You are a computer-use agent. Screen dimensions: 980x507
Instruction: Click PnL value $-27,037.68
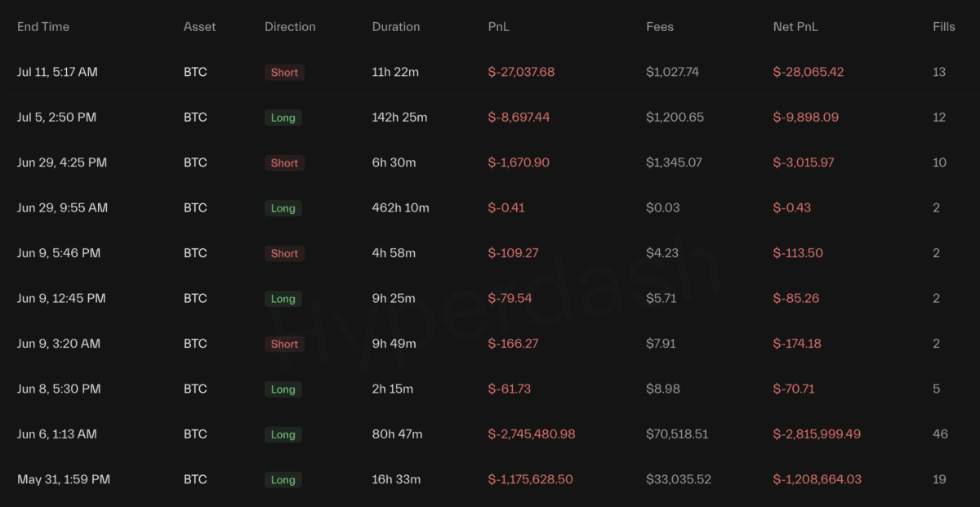pyautogui.click(x=521, y=72)
